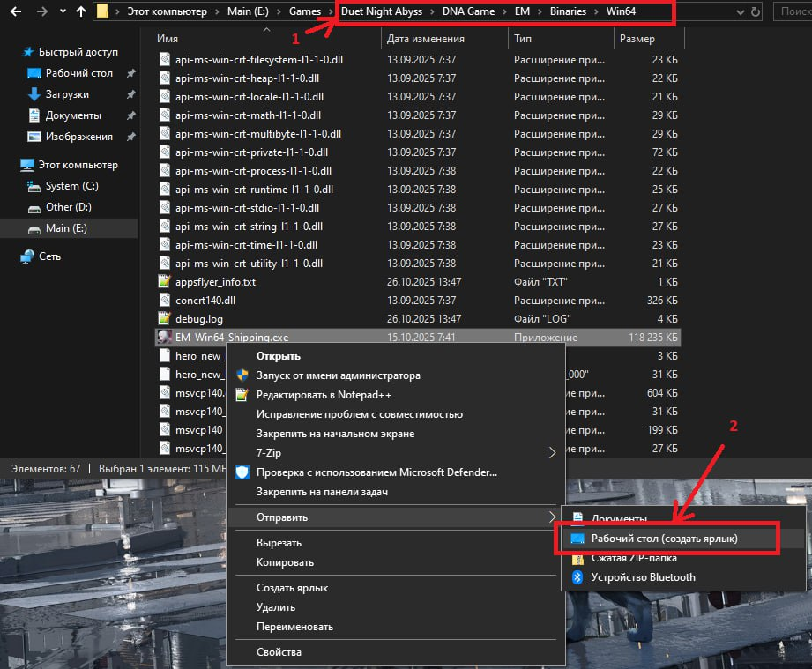Sort by 'Дата изменения' column header
This screenshot has height=669, width=812.
click(425, 39)
